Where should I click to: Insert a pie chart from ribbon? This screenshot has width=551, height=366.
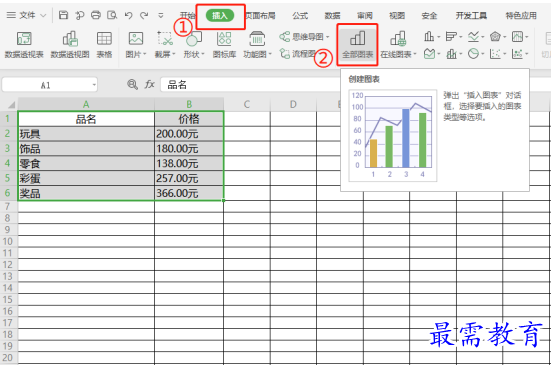pos(473,54)
